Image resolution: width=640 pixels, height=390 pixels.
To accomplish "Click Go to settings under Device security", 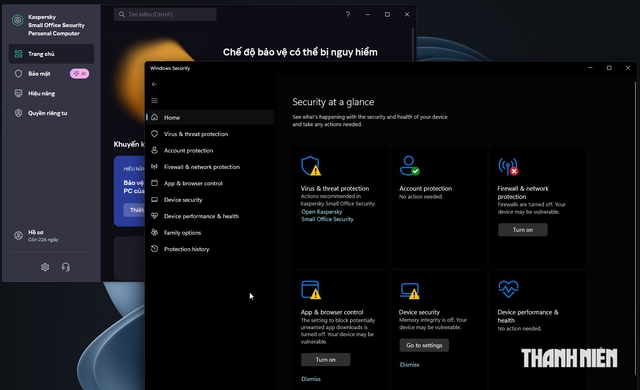I will coord(424,345).
